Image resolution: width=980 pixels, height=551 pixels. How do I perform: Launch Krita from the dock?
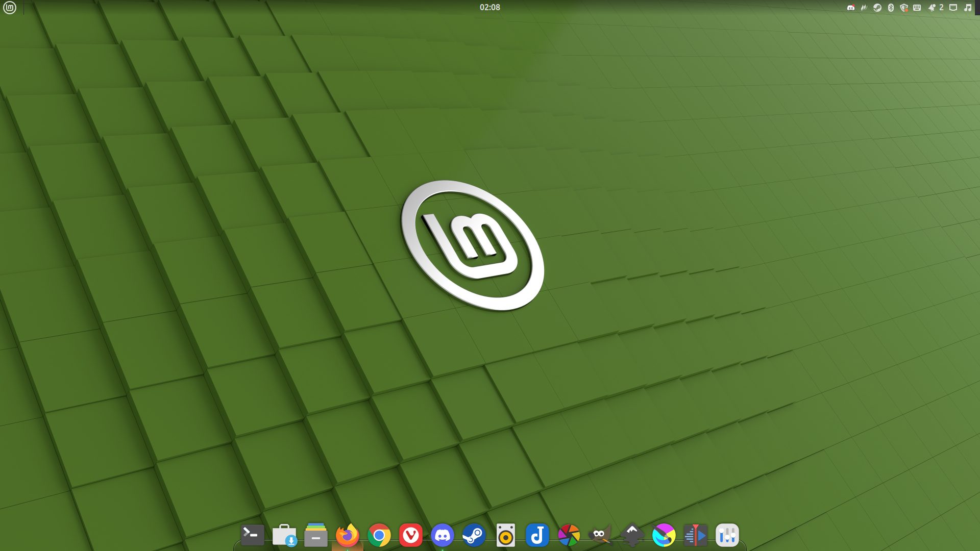pyautogui.click(x=664, y=536)
